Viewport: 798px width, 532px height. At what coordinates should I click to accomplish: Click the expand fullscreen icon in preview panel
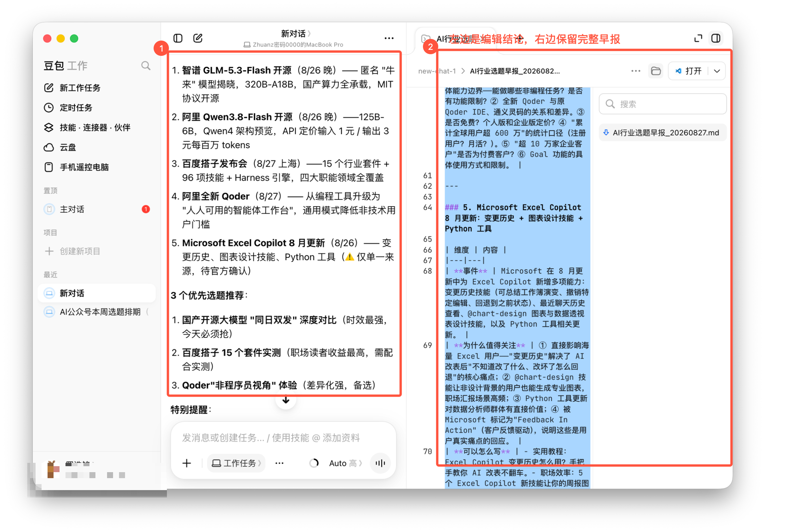click(x=698, y=38)
